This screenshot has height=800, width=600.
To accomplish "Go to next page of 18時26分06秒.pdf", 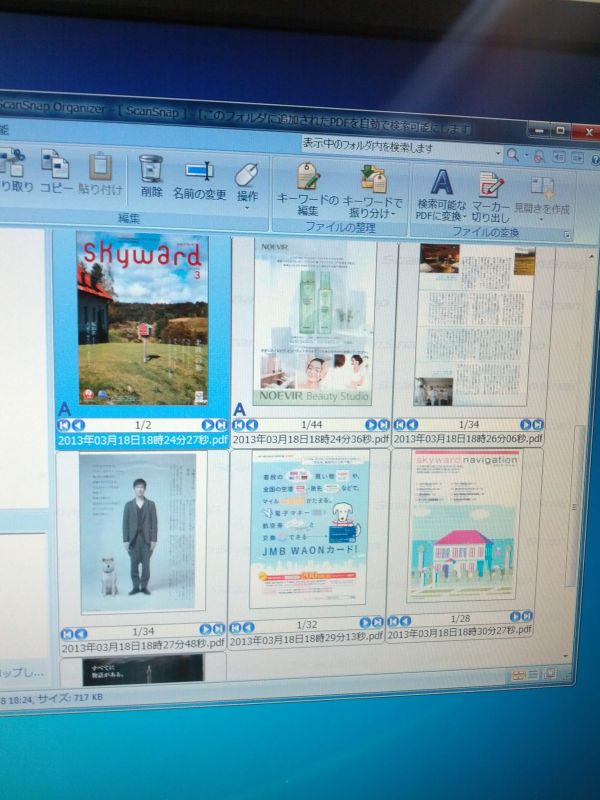I will tap(526, 424).
